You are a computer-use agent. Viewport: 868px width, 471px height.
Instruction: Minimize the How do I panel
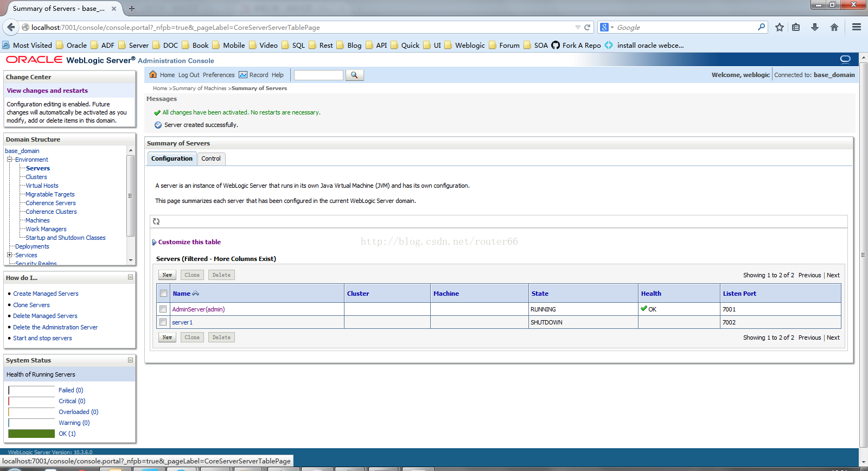130,277
